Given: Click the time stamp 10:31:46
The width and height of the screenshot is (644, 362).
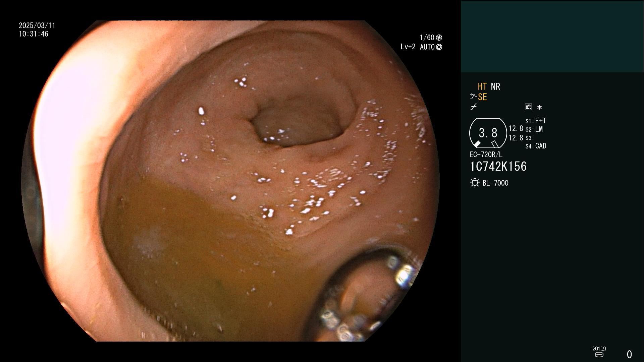Looking at the screenshot, I should (34, 34).
